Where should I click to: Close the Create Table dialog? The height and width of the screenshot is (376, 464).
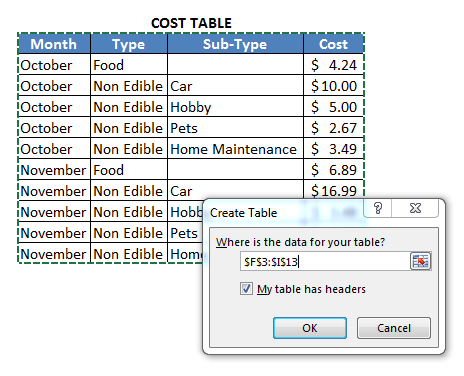pos(415,208)
